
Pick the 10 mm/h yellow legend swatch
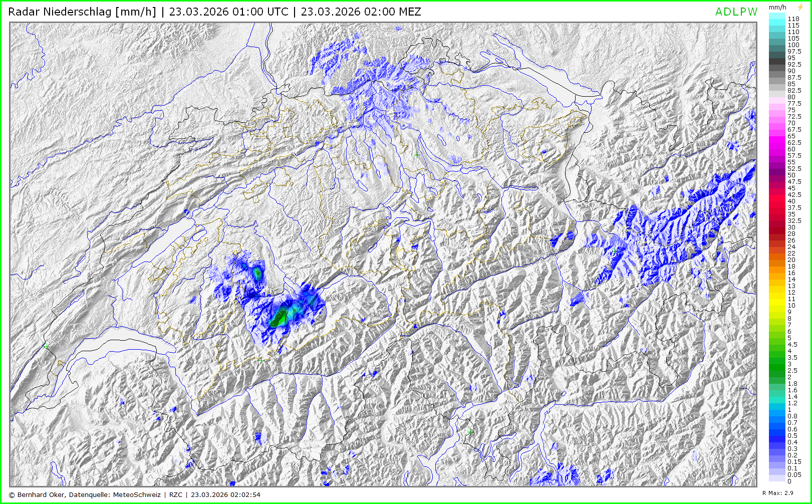(777, 306)
